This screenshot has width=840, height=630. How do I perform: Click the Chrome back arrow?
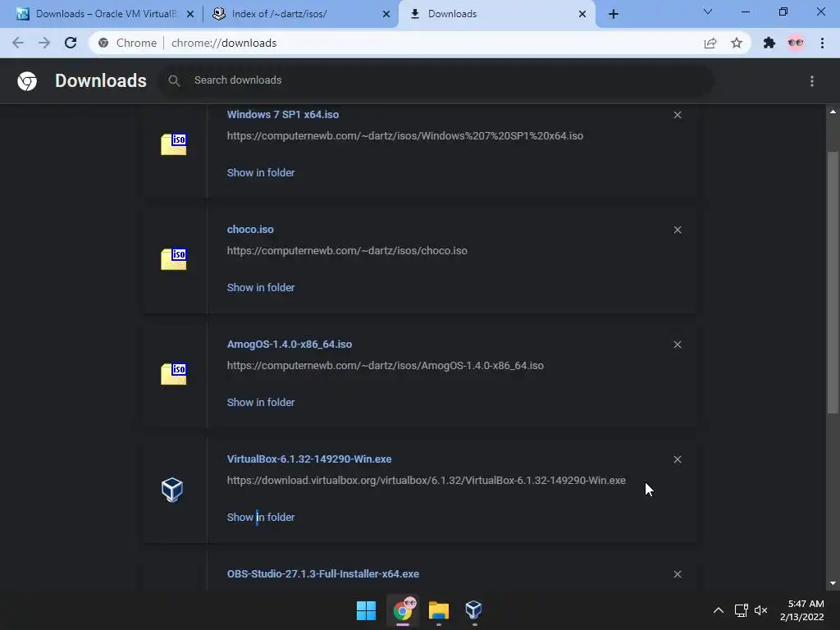(x=18, y=43)
